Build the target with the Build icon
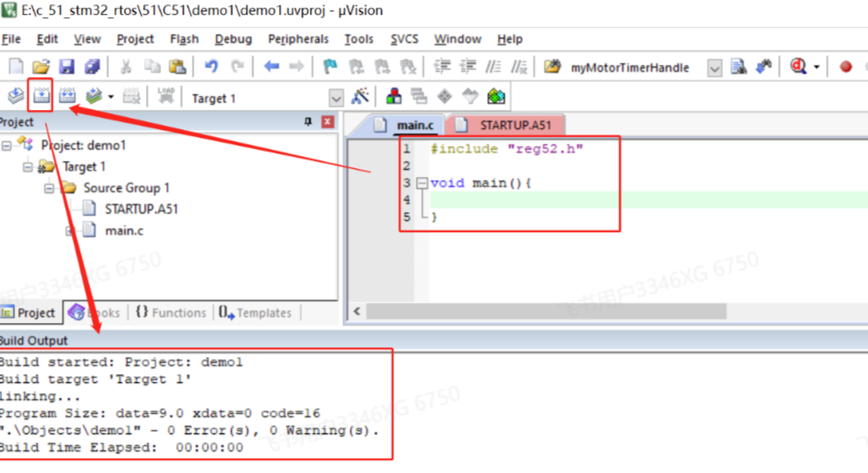This screenshot has width=868, height=473. coord(42,96)
